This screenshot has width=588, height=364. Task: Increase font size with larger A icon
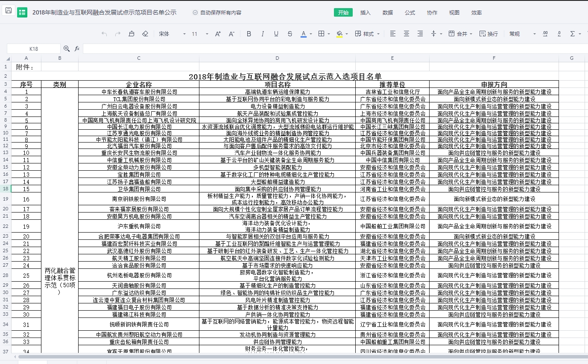tap(218, 34)
